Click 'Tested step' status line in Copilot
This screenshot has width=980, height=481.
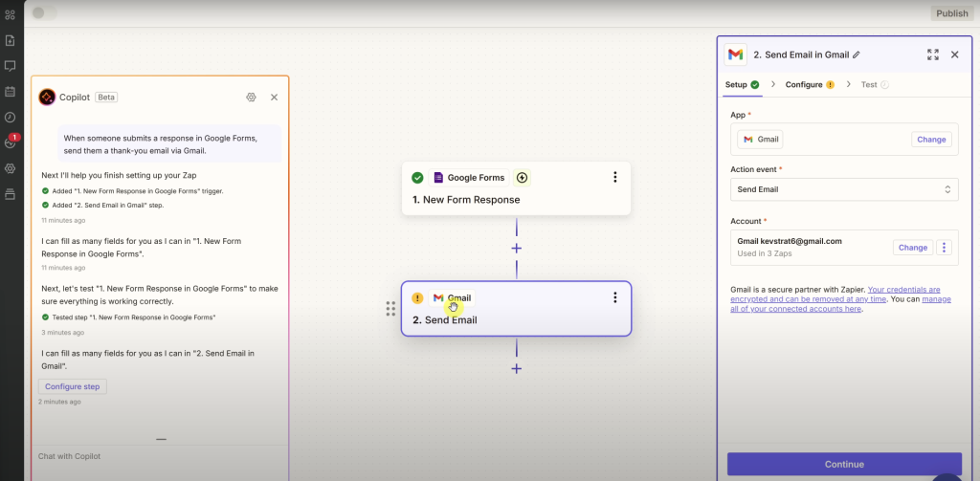[x=129, y=317]
